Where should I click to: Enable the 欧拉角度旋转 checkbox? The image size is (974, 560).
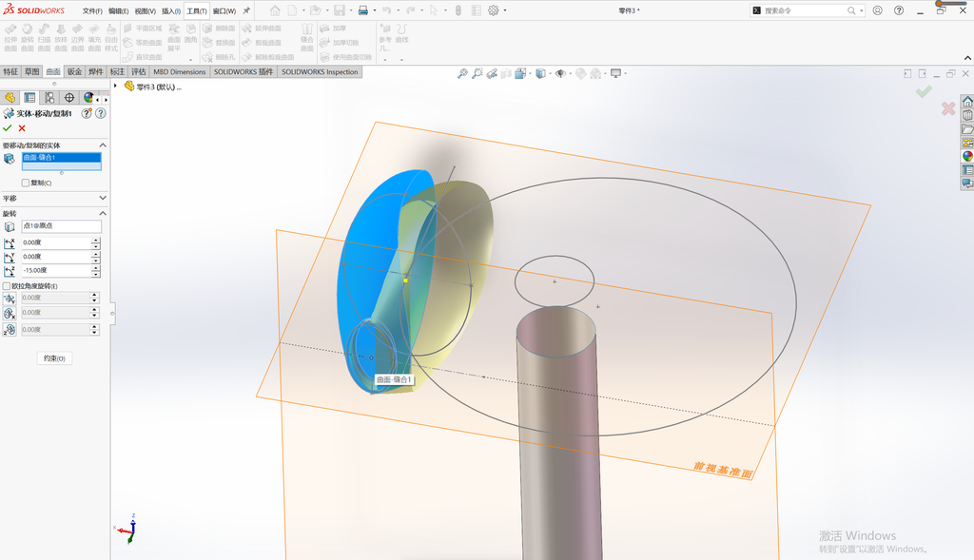click(x=7, y=286)
